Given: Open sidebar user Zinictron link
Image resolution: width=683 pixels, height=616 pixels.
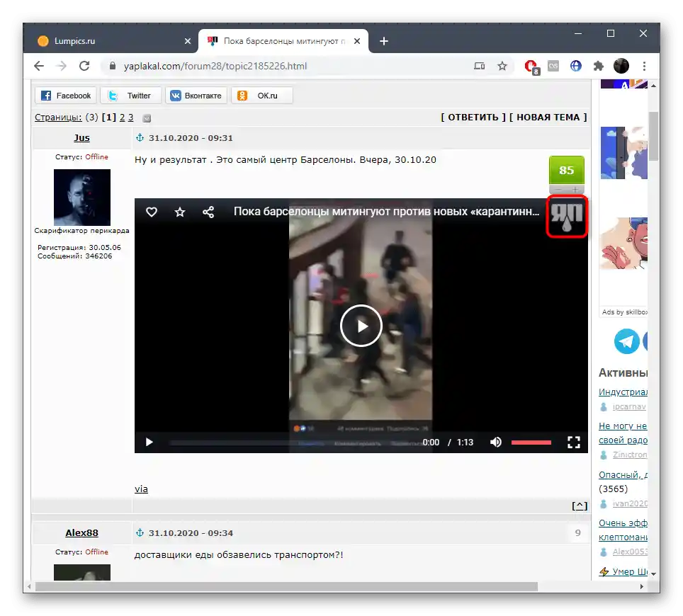Looking at the screenshot, I should pyautogui.click(x=629, y=455).
